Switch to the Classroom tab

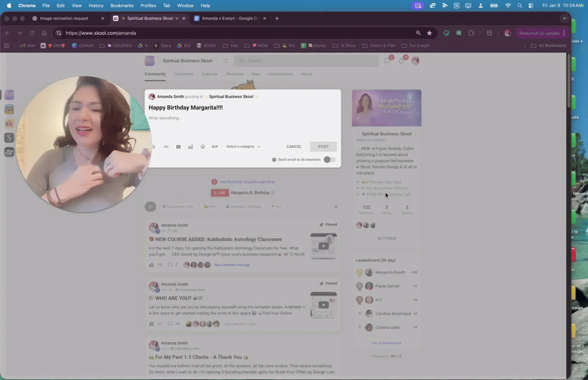point(183,74)
